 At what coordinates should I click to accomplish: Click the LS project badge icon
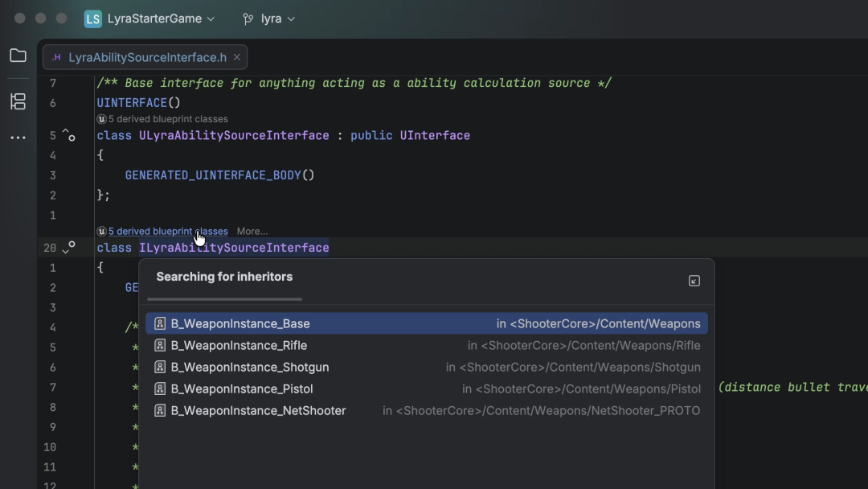pos(93,18)
